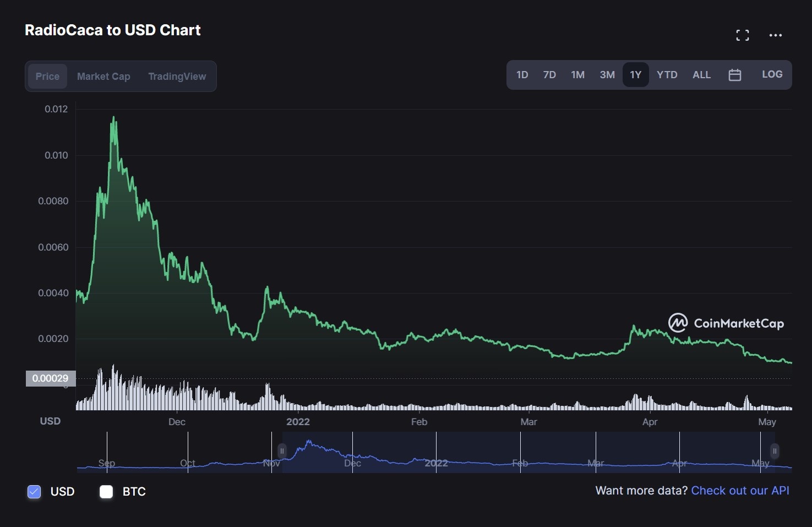Image resolution: width=812 pixels, height=527 pixels.
Task: Choose the 1M time range
Action: [577, 75]
